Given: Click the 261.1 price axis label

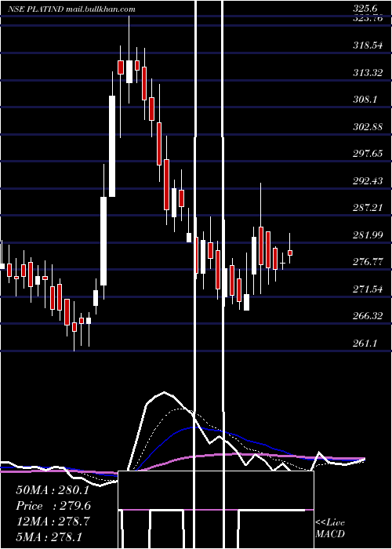Looking at the screenshot, I should coord(365,344).
